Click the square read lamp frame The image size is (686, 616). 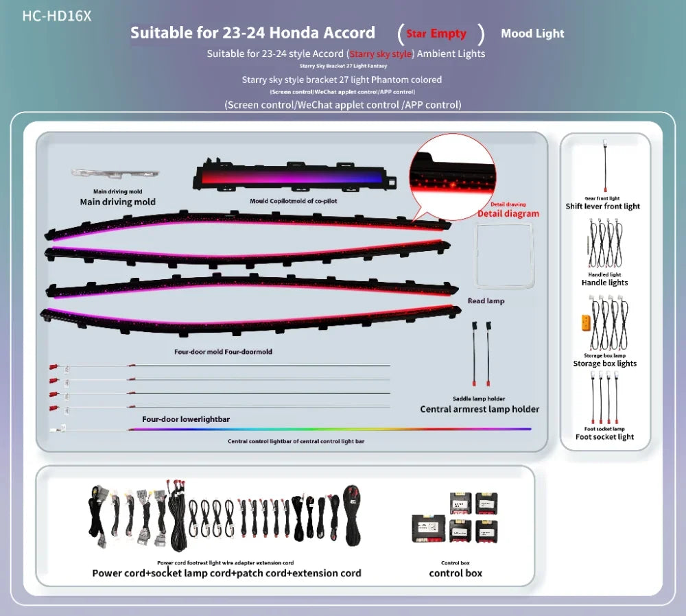pyautogui.click(x=507, y=254)
